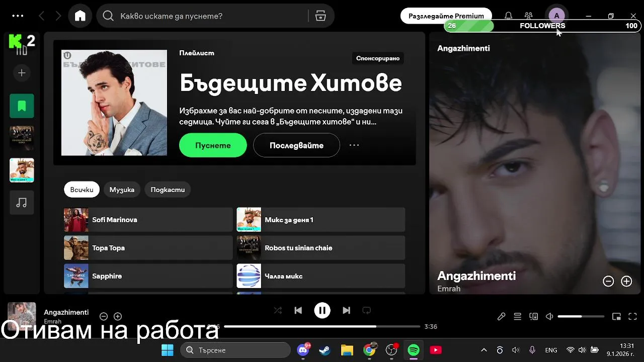Adjust the player volume slider
The height and width of the screenshot is (362, 644).
[x=581, y=316]
